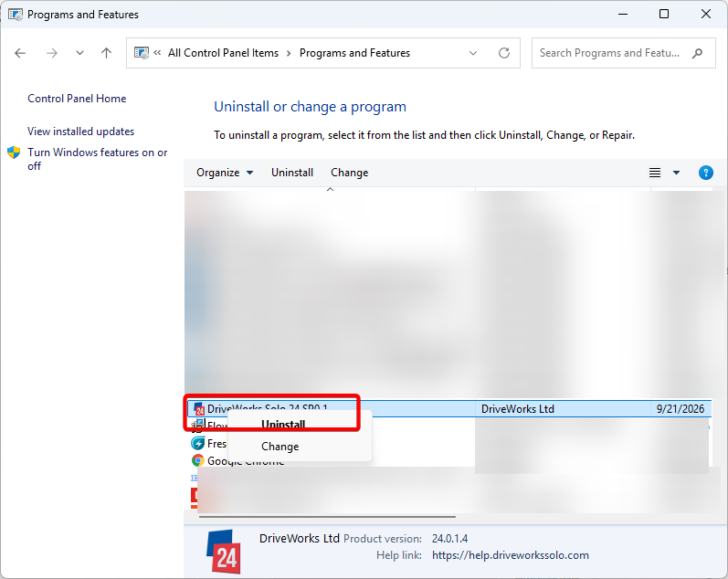Click the control panel icon in address bar

[142, 52]
